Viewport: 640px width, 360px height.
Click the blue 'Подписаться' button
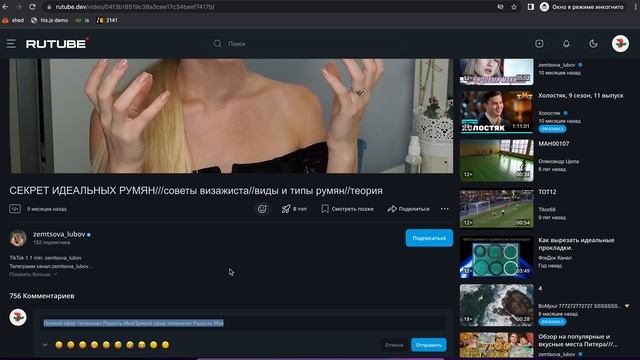(x=429, y=238)
